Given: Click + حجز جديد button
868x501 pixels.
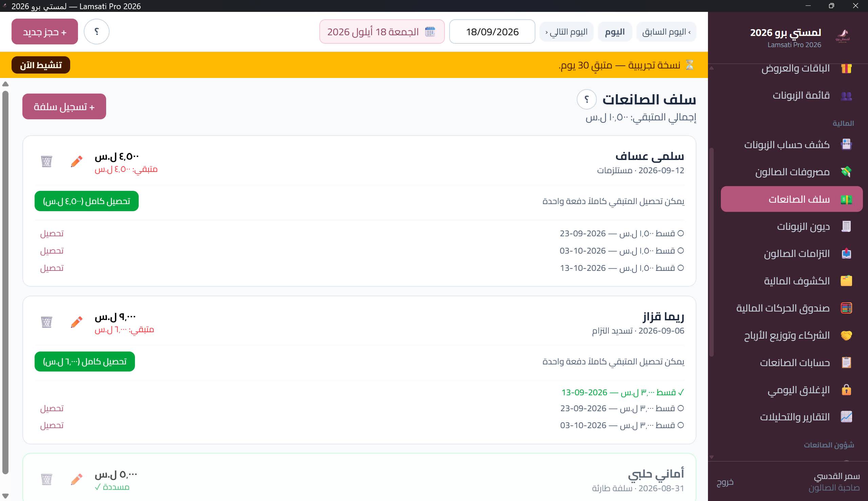Looking at the screenshot, I should pos(45,32).
